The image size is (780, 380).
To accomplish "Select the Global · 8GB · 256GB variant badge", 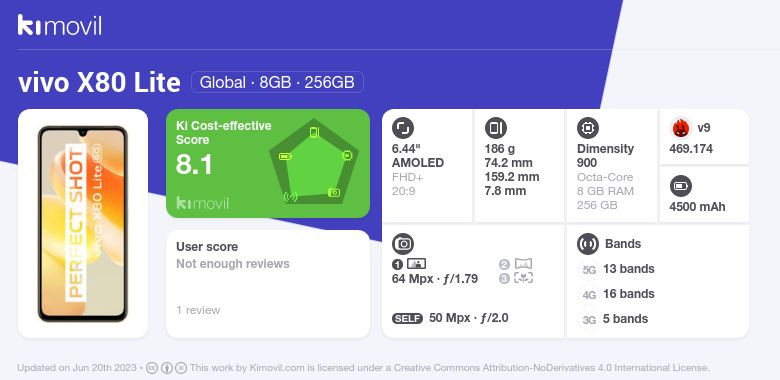I will click(x=278, y=82).
